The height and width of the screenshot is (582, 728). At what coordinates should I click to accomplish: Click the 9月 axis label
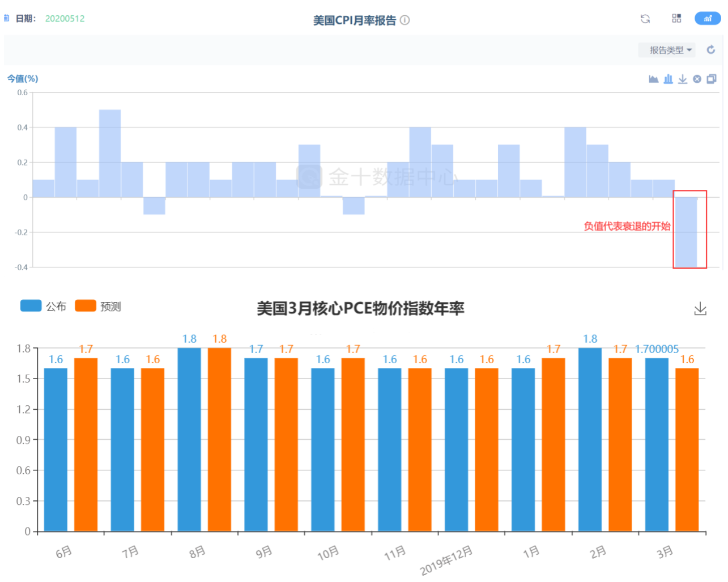coord(264,551)
